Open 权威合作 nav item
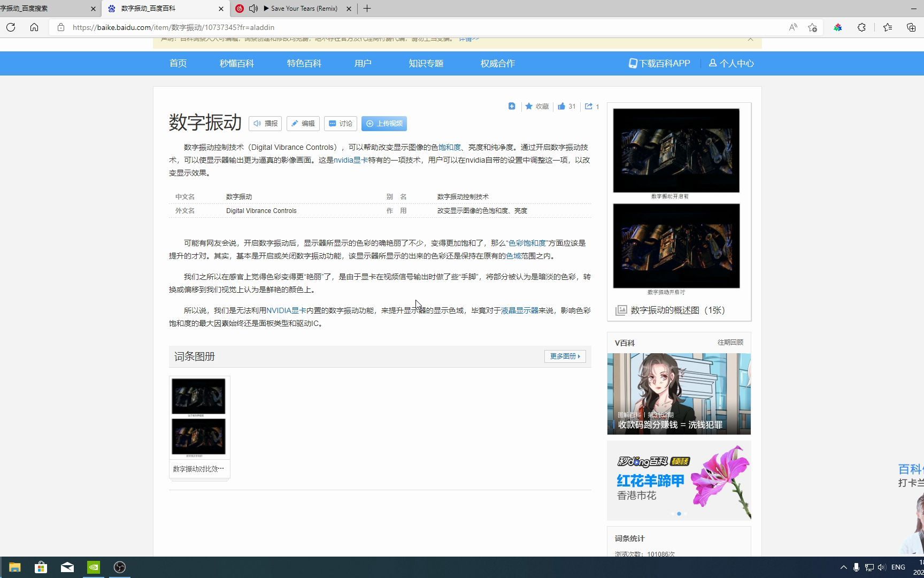This screenshot has width=924, height=578. click(x=498, y=63)
